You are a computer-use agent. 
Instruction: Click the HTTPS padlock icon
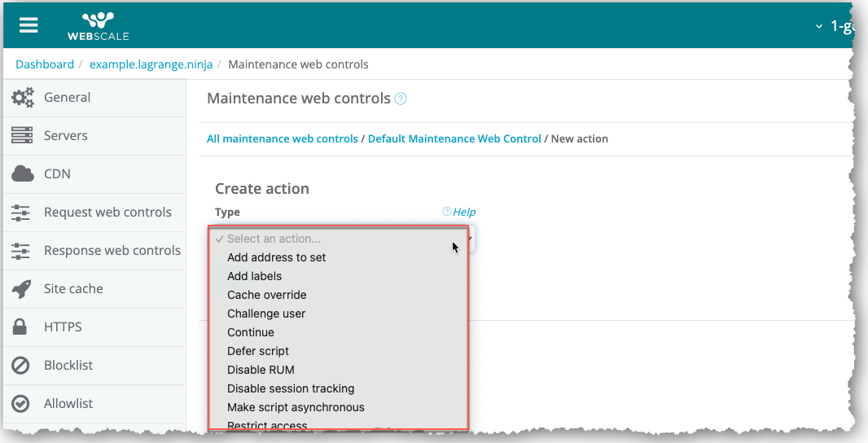(22, 327)
